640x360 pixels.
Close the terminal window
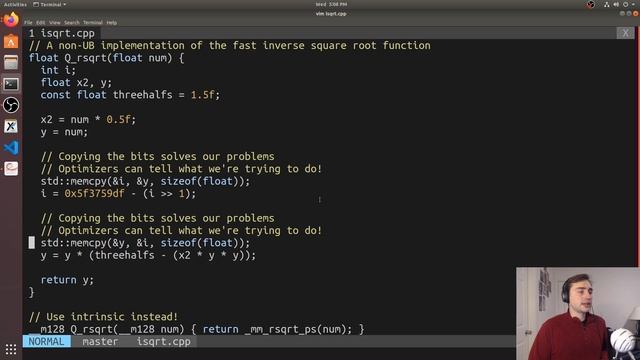(636, 13)
